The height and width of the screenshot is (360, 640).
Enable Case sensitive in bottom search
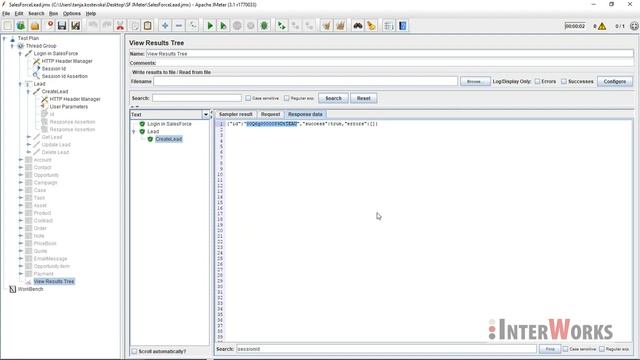point(565,349)
